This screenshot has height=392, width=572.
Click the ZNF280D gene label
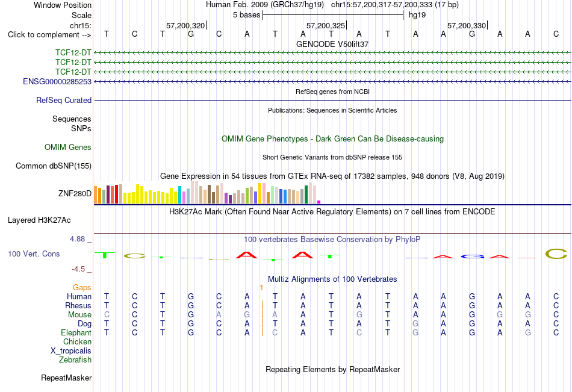click(x=75, y=193)
